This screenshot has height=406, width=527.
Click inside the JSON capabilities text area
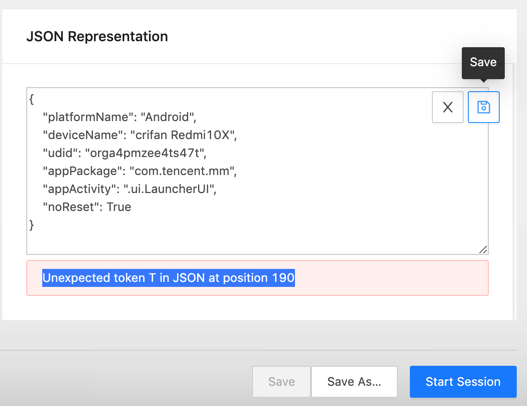(257, 171)
